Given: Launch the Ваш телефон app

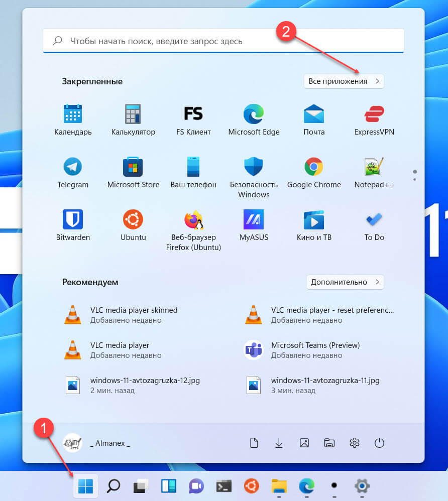Looking at the screenshot, I should pyautogui.click(x=193, y=173).
